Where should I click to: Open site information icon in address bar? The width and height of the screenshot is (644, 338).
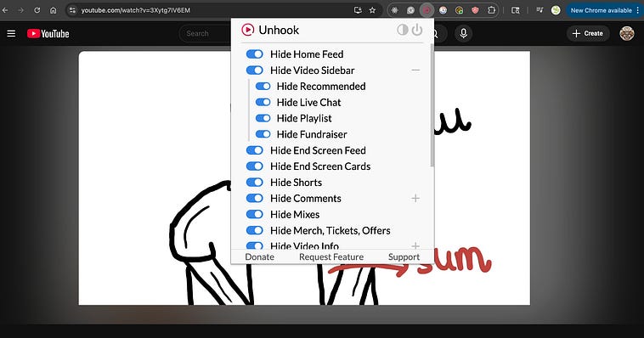click(73, 10)
